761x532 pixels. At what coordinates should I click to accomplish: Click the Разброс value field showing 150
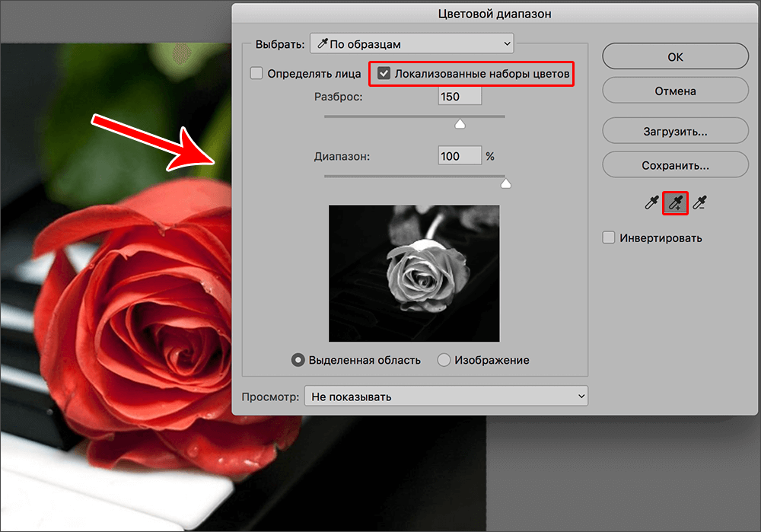pos(460,97)
